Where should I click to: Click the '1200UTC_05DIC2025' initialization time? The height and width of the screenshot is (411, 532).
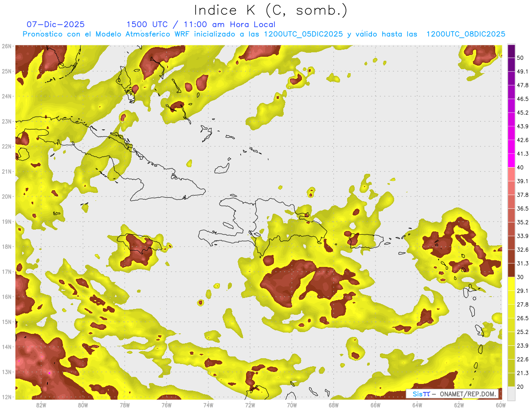point(303,34)
